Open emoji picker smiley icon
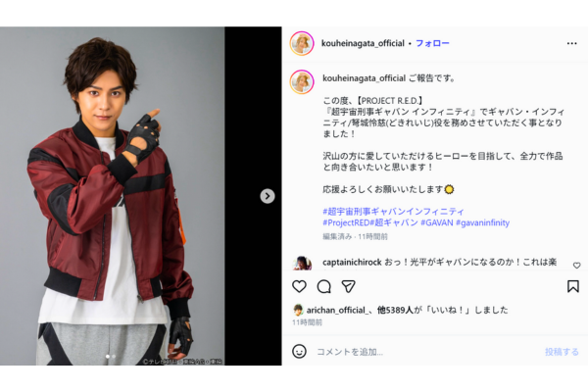This screenshot has height=392, width=588. 299,352
